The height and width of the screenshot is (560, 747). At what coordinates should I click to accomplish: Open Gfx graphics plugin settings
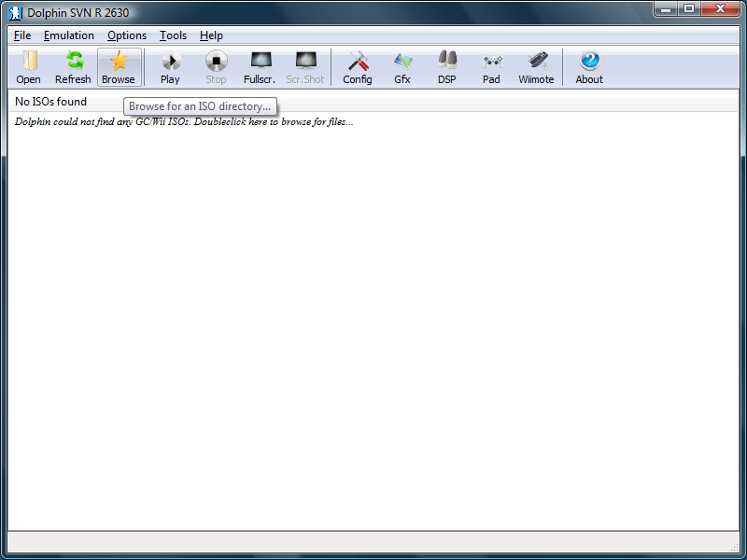coord(402,67)
